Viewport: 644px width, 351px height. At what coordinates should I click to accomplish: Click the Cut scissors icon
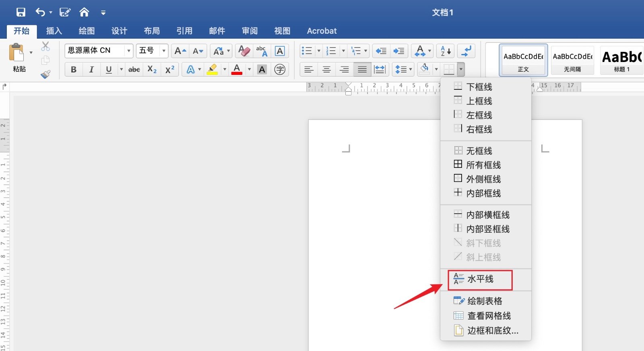(45, 46)
